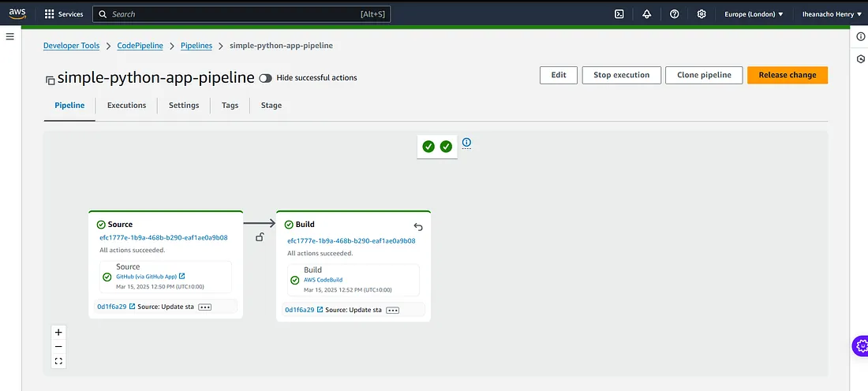Open the AWS home logo
The height and width of the screenshot is (391, 868).
click(17, 13)
